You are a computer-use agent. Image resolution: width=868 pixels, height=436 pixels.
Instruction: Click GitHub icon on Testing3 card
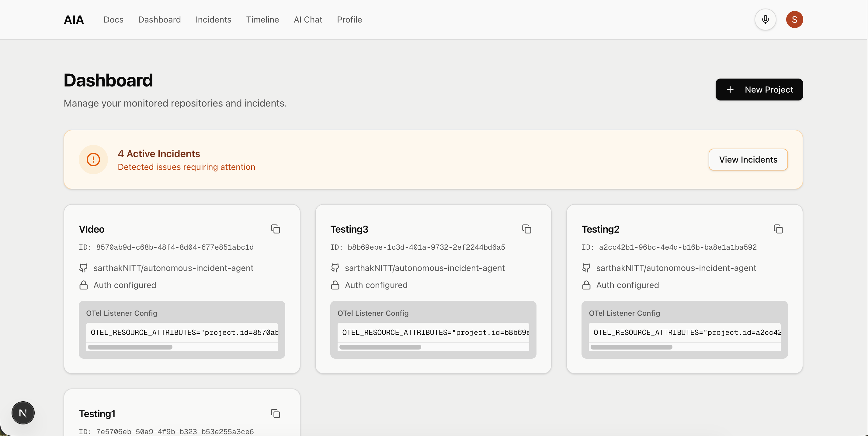coord(335,268)
